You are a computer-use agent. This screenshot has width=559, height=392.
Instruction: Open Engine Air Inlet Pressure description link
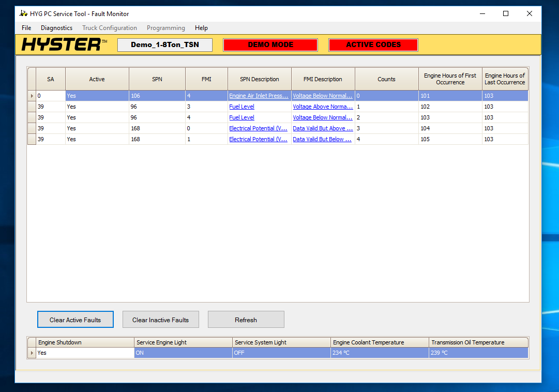pos(259,96)
